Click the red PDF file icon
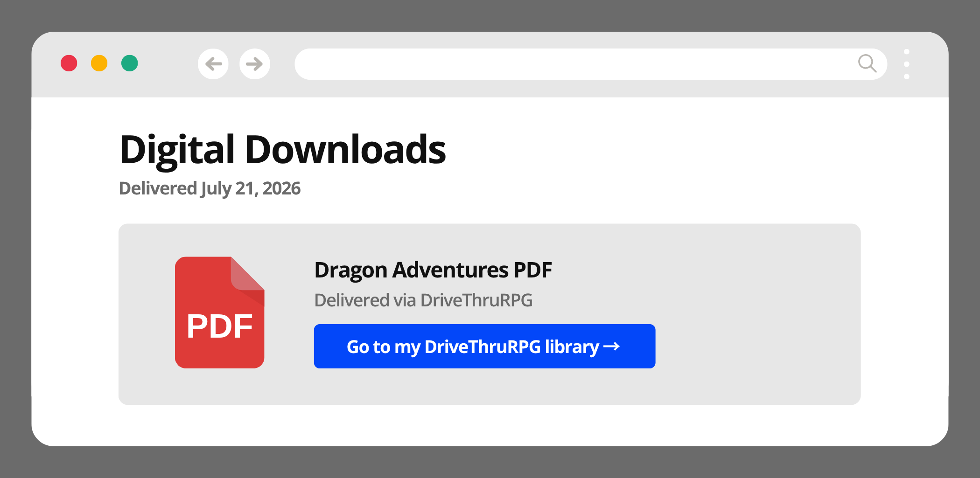980x478 pixels. click(x=220, y=312)
